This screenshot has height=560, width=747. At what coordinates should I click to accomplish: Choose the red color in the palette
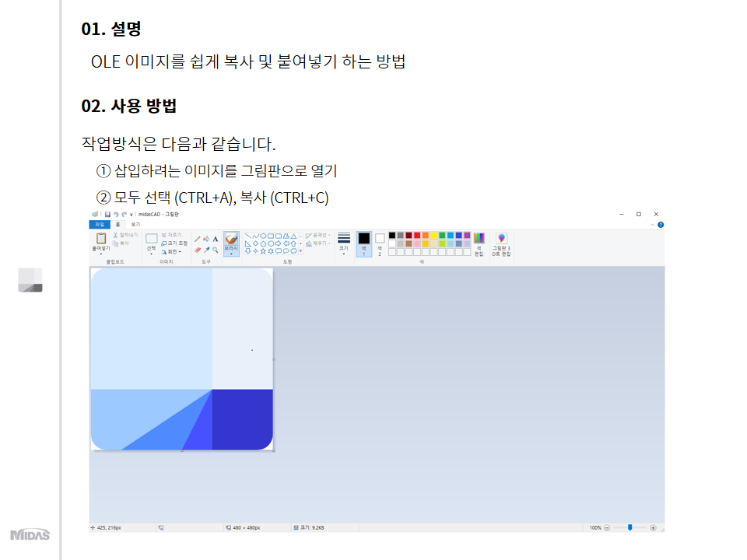(417, 235)
